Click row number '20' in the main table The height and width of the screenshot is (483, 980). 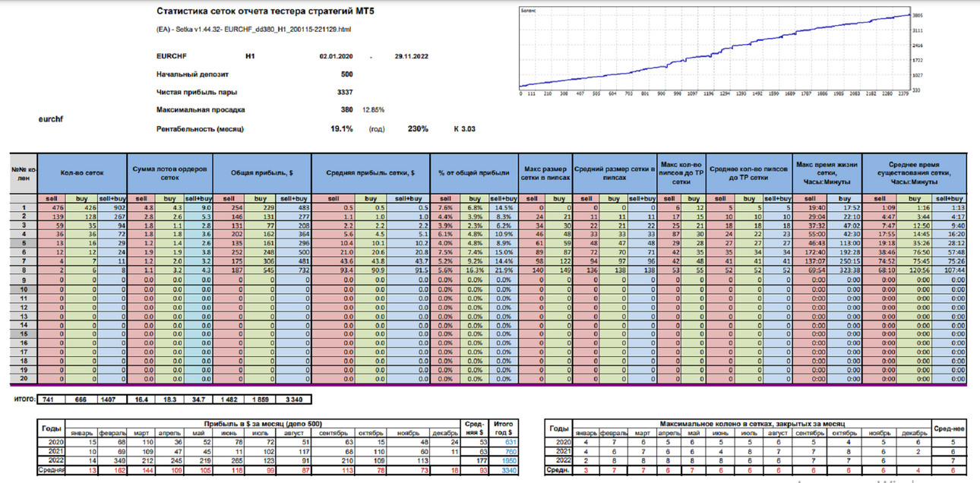(24, 380)
